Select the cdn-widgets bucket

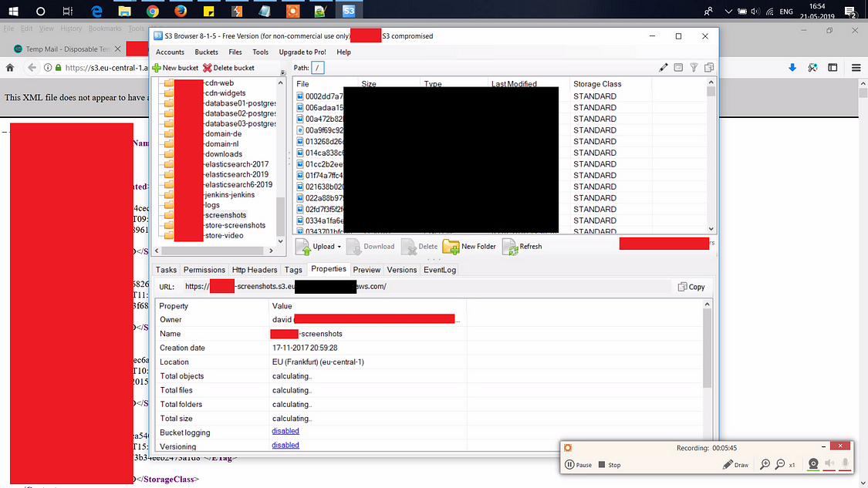(x=225, y=93)
